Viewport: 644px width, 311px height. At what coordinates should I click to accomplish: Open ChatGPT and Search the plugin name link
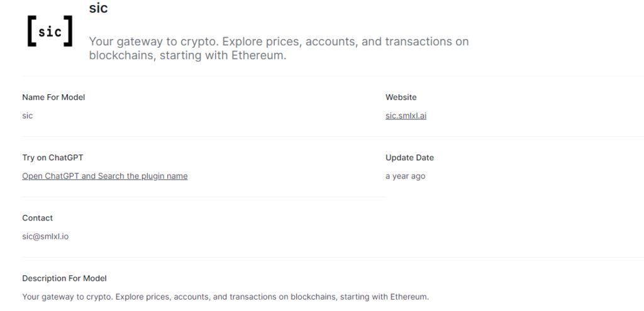105,176
